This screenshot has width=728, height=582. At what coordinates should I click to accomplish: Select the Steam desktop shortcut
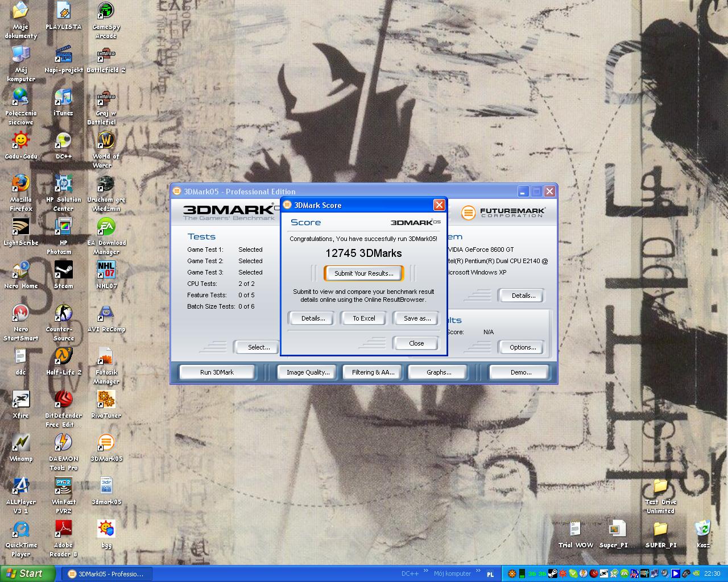pos(63,275)
